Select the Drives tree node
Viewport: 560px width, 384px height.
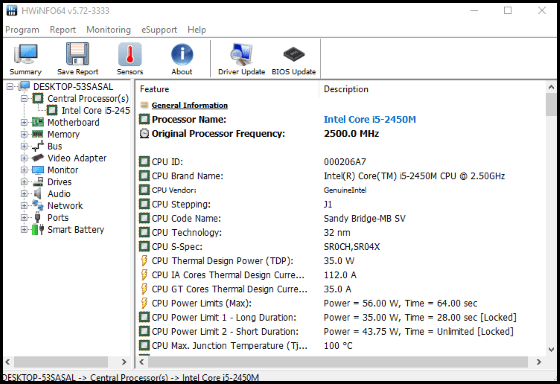click(59, 182)
